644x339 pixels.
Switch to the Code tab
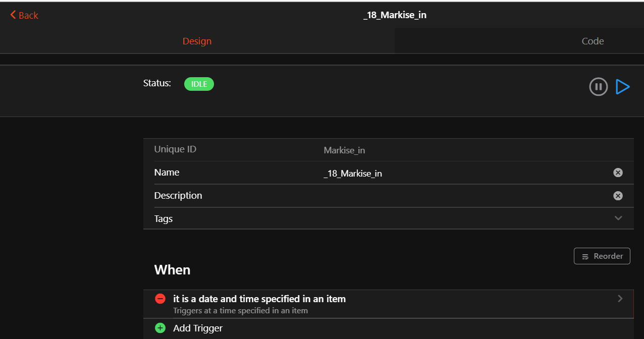point(593,41)
